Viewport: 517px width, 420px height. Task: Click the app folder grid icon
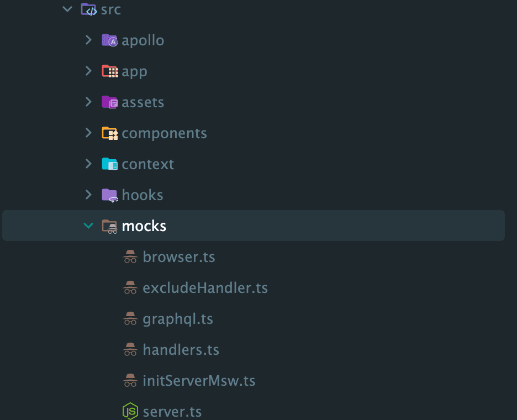click(108, 71)
